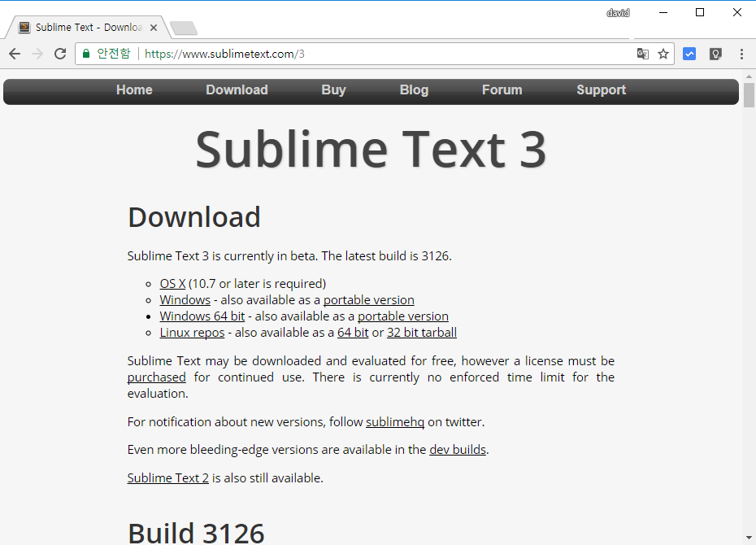Click the Sublime Text 2 link
The width and height of the screenshot is (756, 545).
coord(167,478)
